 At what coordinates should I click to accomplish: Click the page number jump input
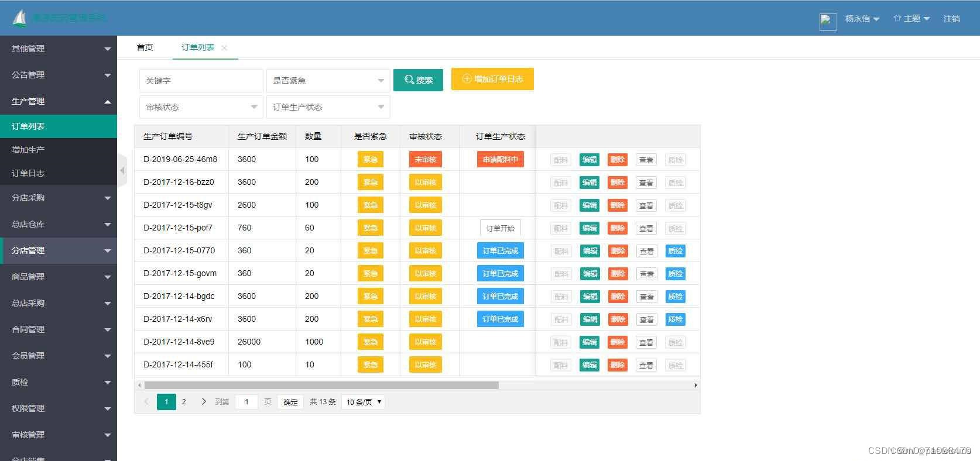click(246, 402)
